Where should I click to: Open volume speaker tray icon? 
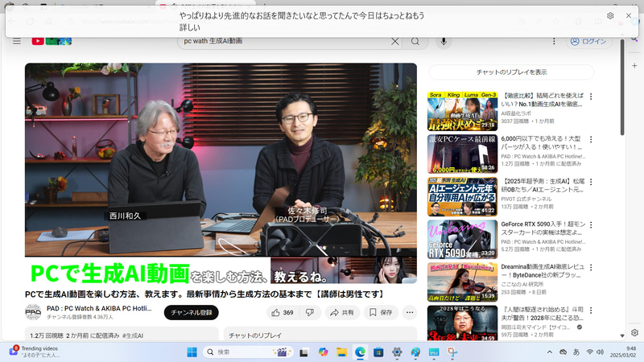pyautogui.click(x=600, y=352)
